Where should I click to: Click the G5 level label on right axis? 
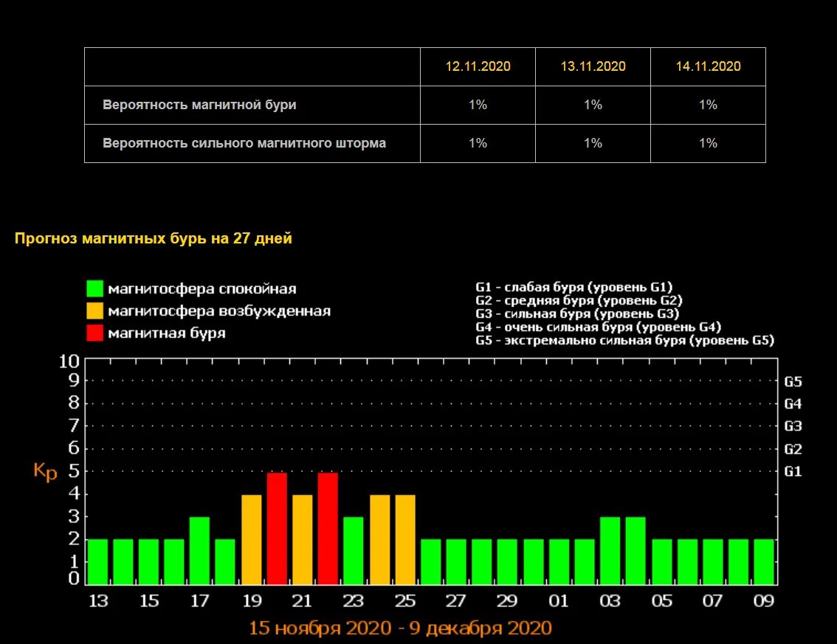(x=793, y=381)
